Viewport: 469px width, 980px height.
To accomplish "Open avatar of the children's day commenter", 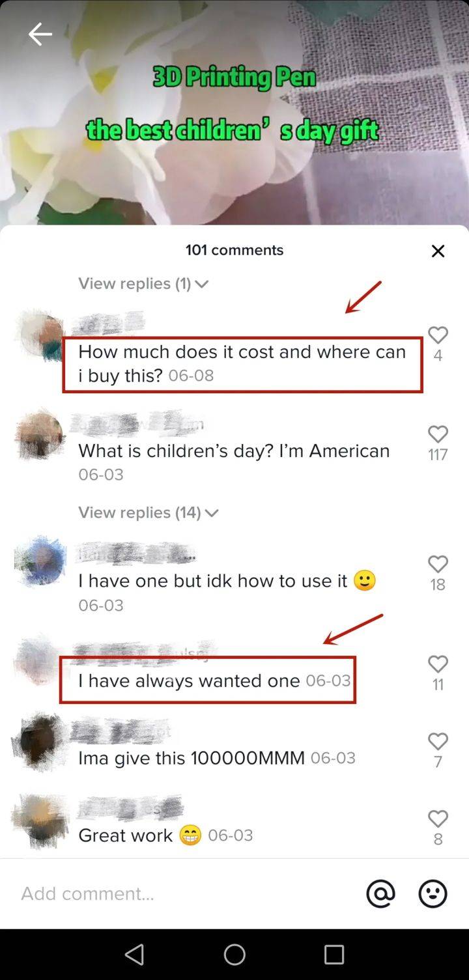I will pos(40,435).
